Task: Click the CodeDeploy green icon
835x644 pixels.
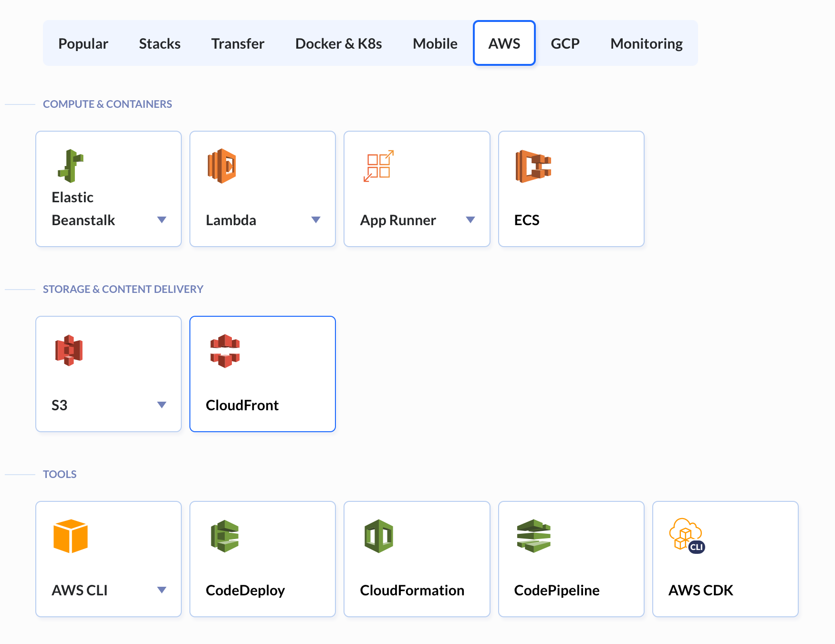Action: [225, 536]
